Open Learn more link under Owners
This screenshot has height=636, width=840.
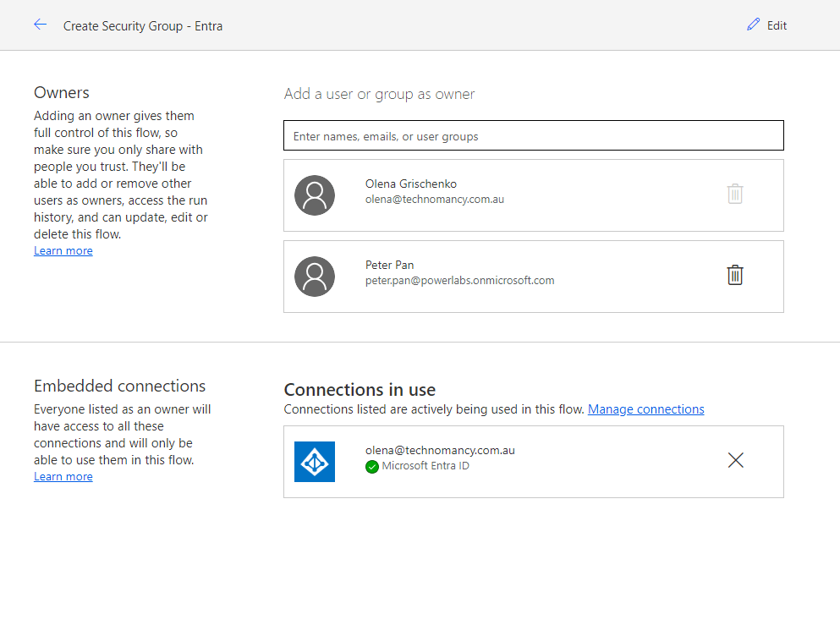coord(63,251)
